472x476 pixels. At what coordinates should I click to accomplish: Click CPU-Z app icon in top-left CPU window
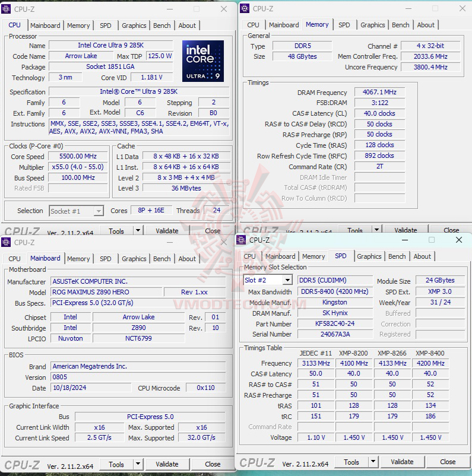pos(6,9)
